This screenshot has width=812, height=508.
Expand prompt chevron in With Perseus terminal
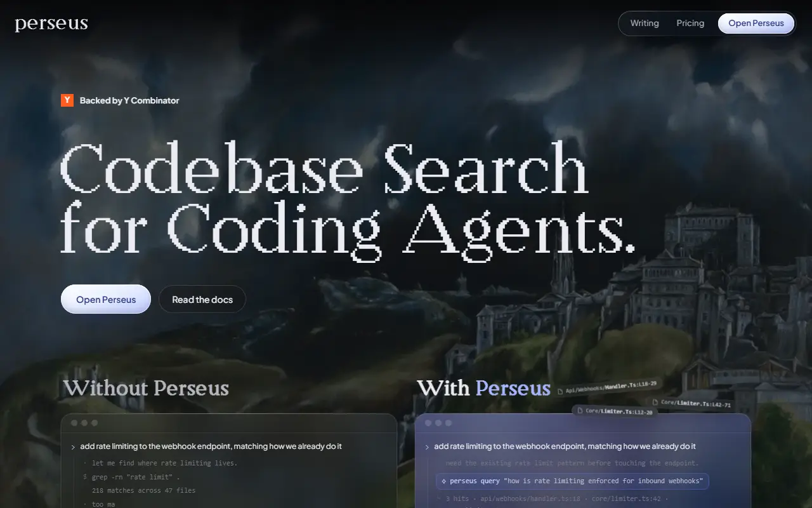tap(428, 447)
